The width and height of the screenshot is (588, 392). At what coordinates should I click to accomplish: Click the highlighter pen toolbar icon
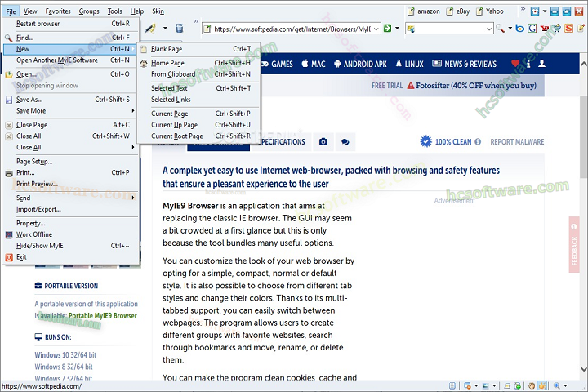pyautogui.click(x=150, y=29)
